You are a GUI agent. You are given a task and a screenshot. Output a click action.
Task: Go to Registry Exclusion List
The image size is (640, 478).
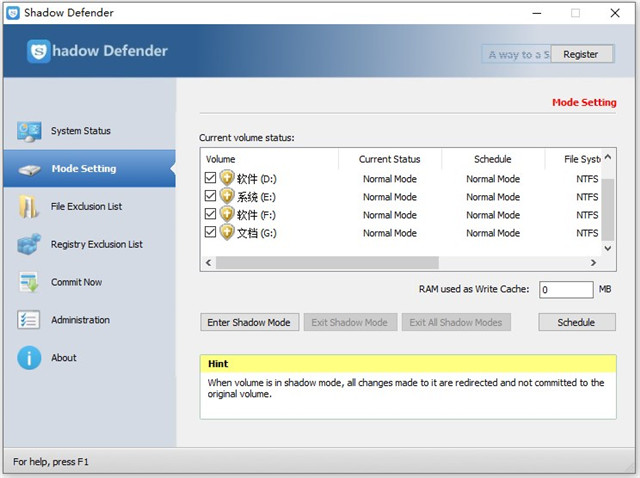pyautogui.click(x=89, y=244)
